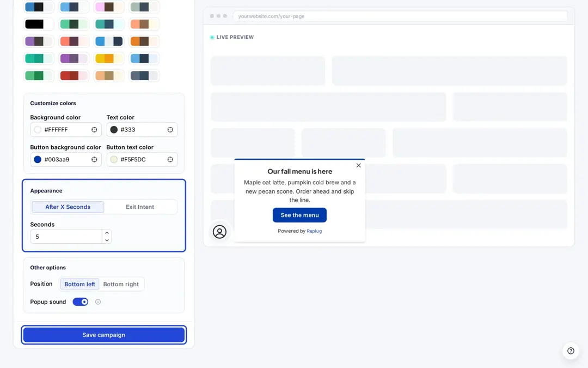
Task: Click the user avatar icon in preview
Action: tap(220, 232)
